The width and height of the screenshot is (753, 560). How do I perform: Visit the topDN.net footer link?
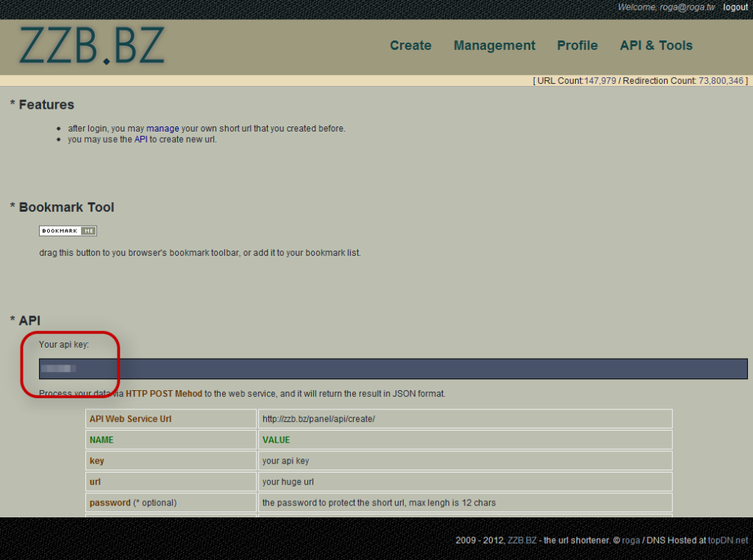coord(727,540)
